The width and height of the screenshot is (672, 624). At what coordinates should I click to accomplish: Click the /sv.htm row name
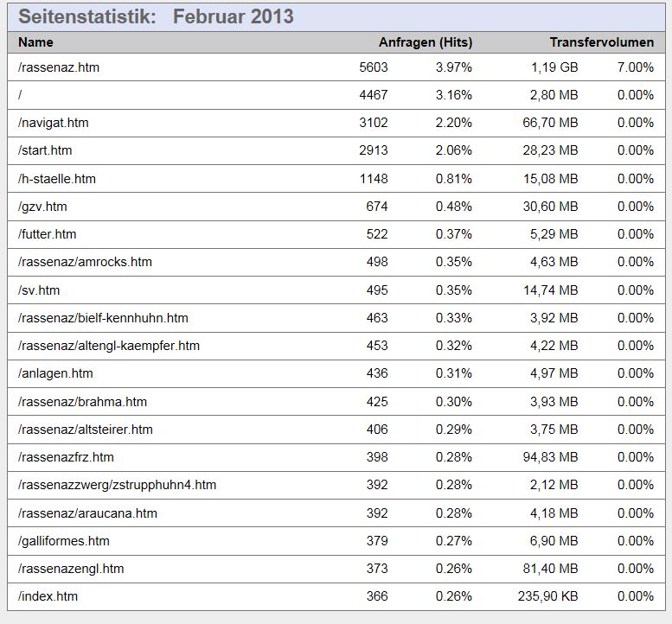[39, 290]
